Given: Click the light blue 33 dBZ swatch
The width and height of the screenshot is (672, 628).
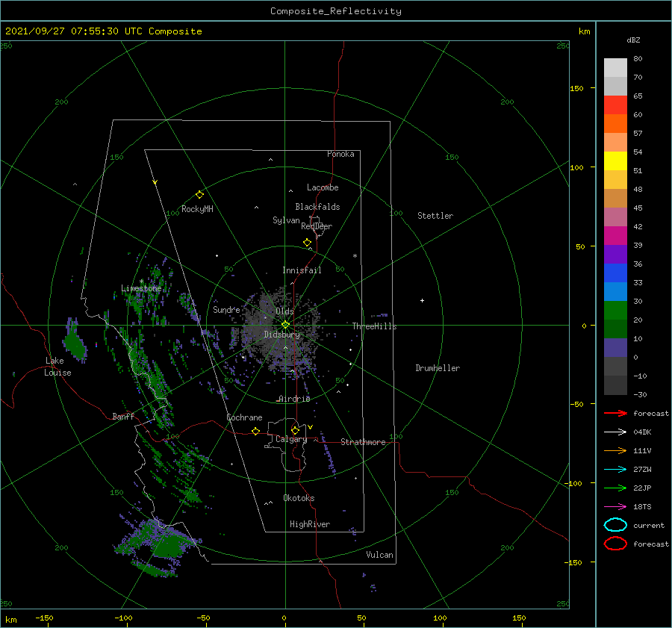Looking at the screenshot, I should 615,291.
